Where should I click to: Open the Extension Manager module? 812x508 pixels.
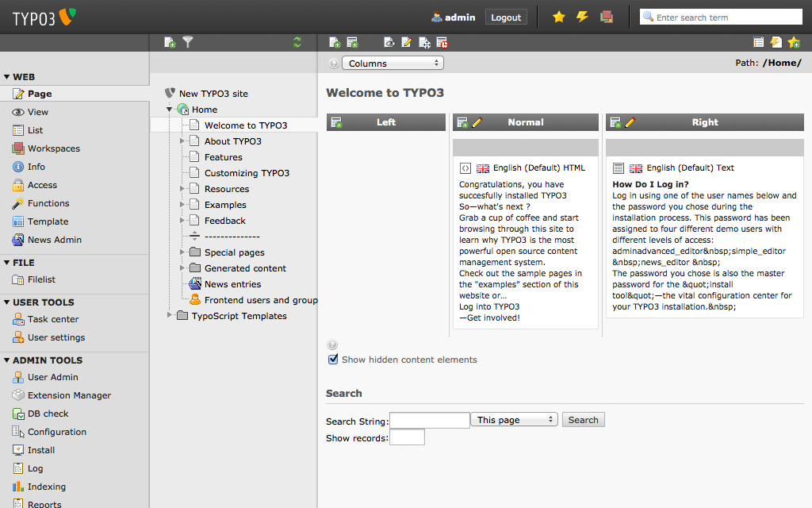pyautogui.click(x=69, y=395)
